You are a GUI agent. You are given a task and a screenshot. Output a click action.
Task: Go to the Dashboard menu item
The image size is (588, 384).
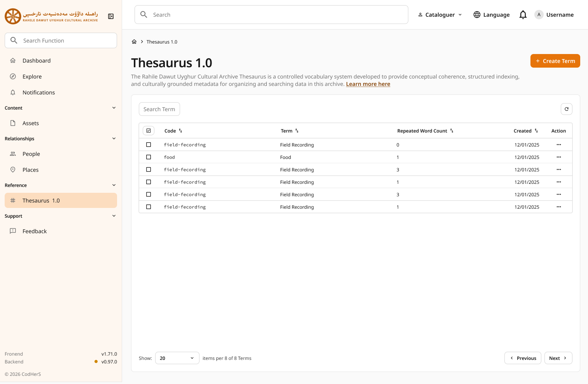[37, 60]
